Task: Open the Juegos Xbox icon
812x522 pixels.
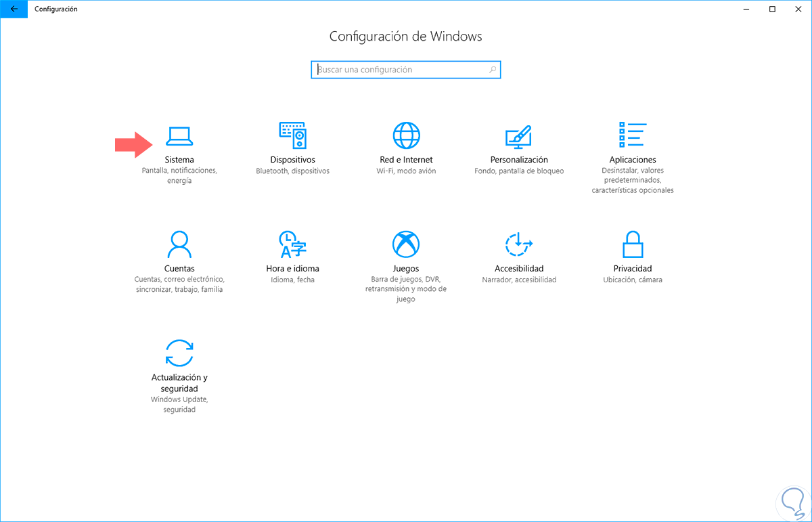Action: (x=406, y=244)
